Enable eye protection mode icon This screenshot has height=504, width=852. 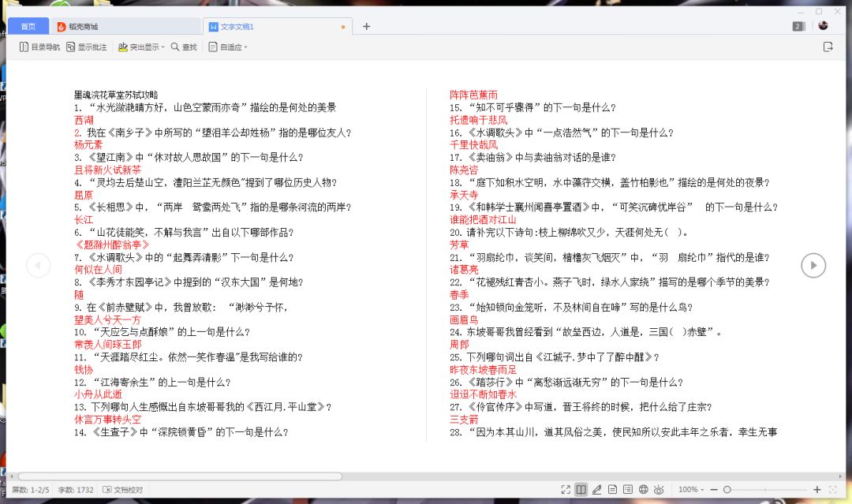659,490
